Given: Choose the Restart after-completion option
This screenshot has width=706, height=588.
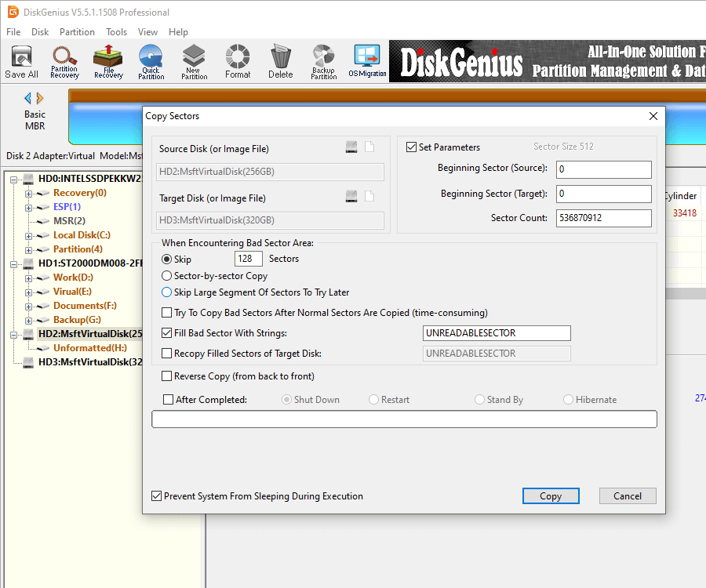Looking at the screenshot, I should pyautogui.click(x=373, y=400).
